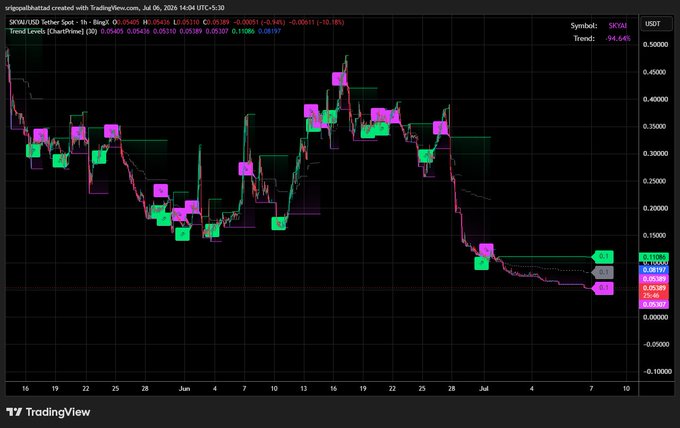Click the magenta 0.1 lower level label
The width and height of the screenshot is (680, 428).
click(603, 288)
